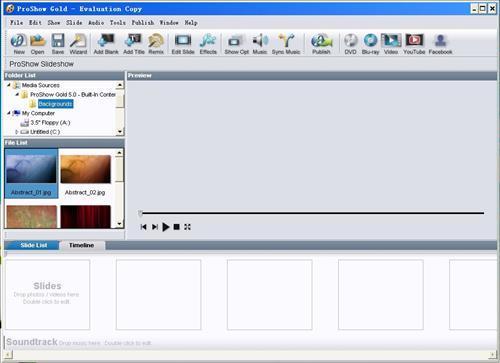Select the Abstract_01.jpg thumbnail

[x=31, y=173]
